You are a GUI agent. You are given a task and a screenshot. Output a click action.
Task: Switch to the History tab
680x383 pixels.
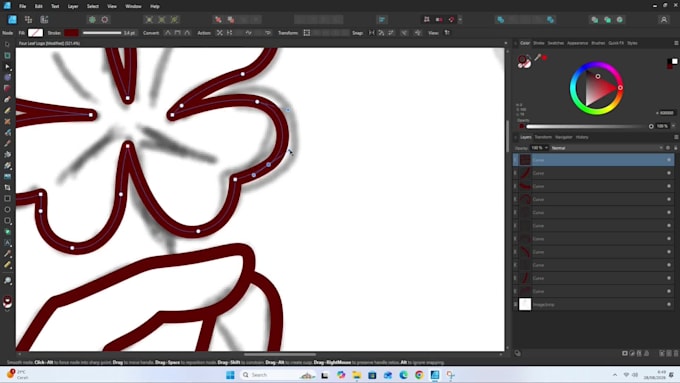(582, 137)
